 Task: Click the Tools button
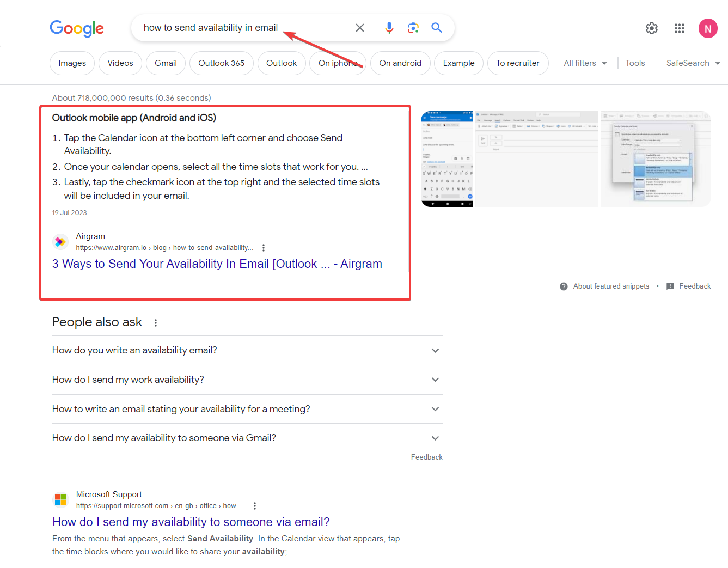[x=635, y=63]
